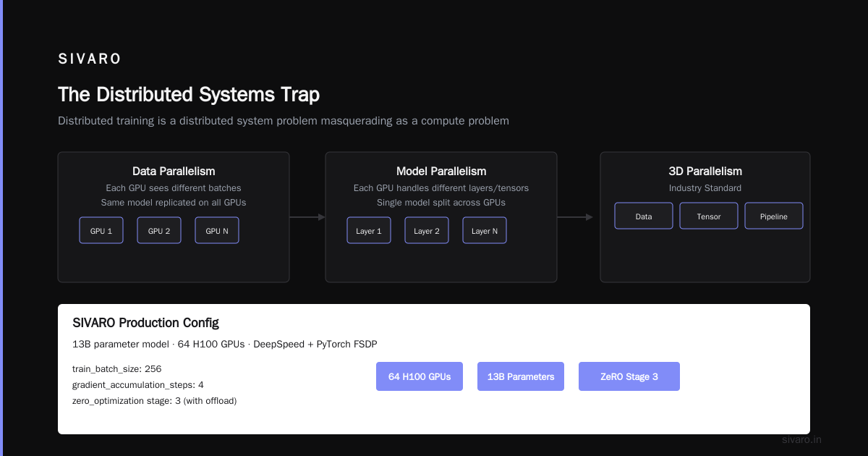Select the Data box in 3D Parallelism

pyautogui.click(x=644, y=216)
